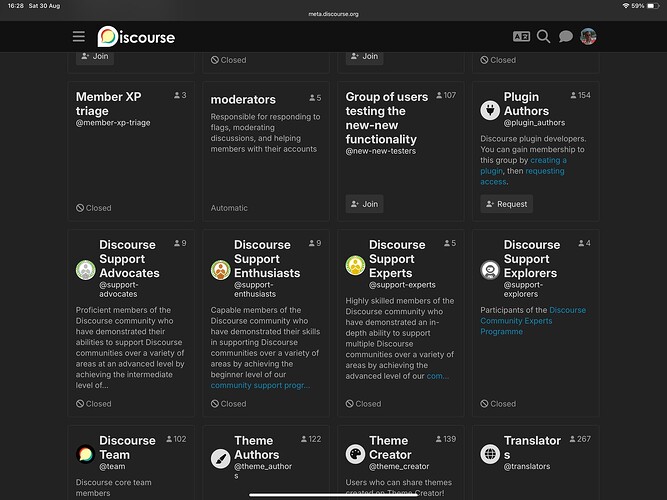
Task: Open the moderators group card
Action: (x=243, y=100)
